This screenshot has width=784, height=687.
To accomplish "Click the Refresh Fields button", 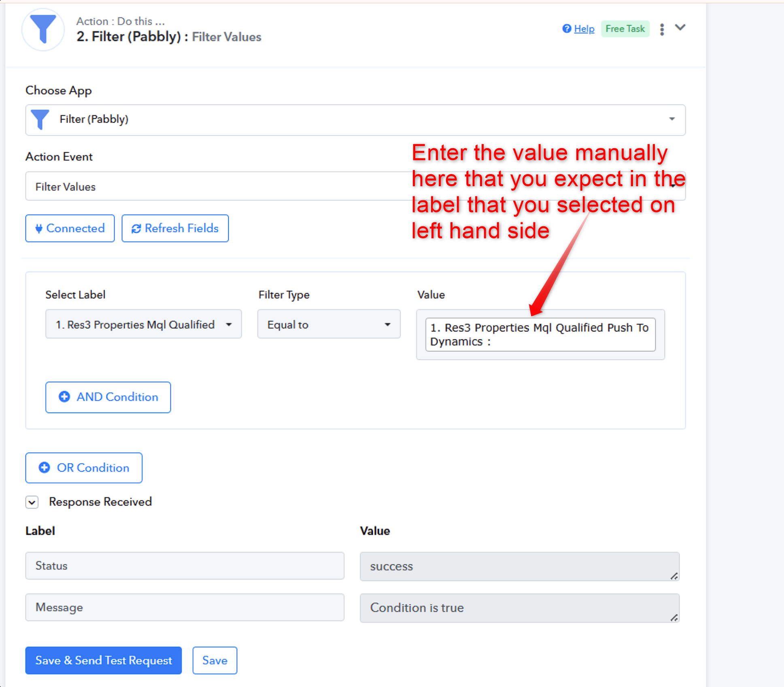I will tap(175, 228).
